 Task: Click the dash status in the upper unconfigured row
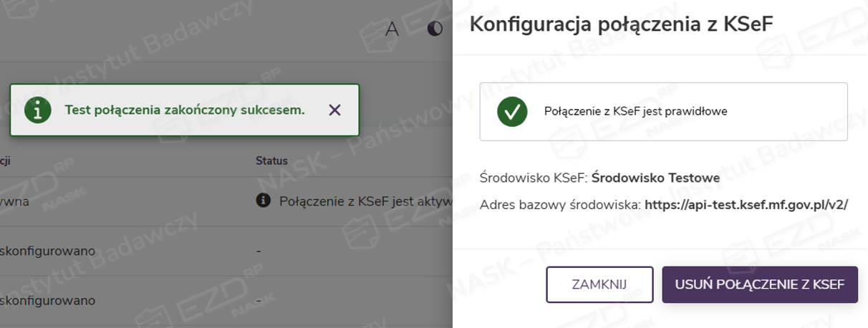tap(259, 251)
